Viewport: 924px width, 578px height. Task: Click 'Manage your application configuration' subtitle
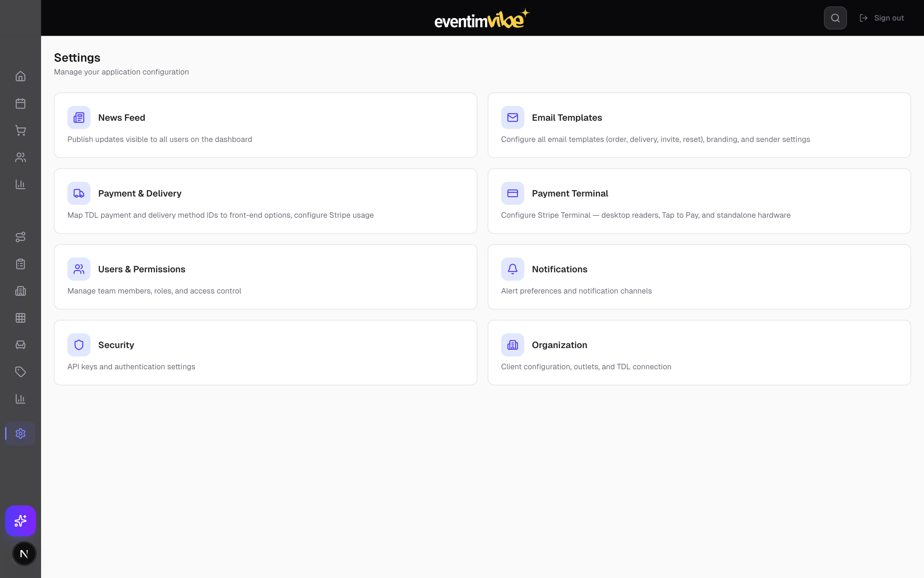point(121,72)
